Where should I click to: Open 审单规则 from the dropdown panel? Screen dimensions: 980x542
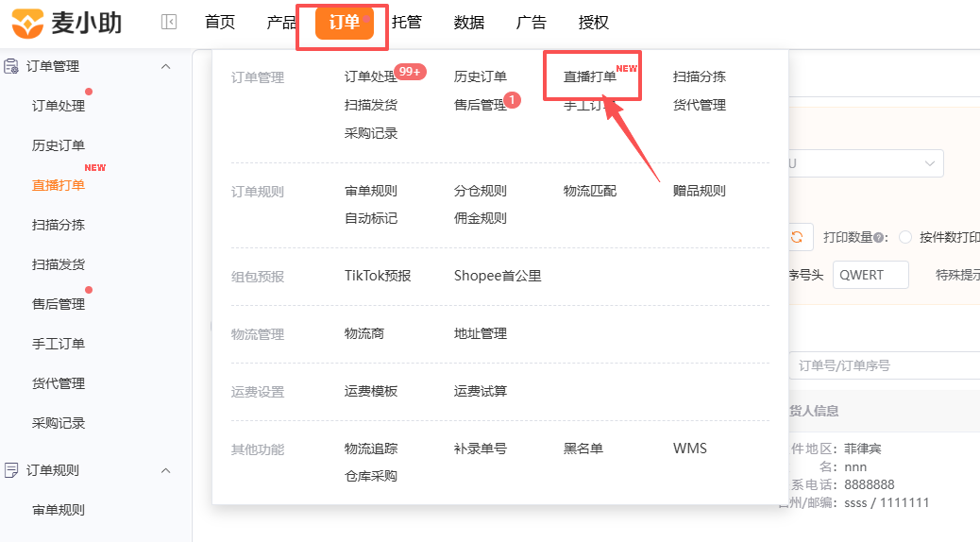pyautogui.click(x=371, y=191)
